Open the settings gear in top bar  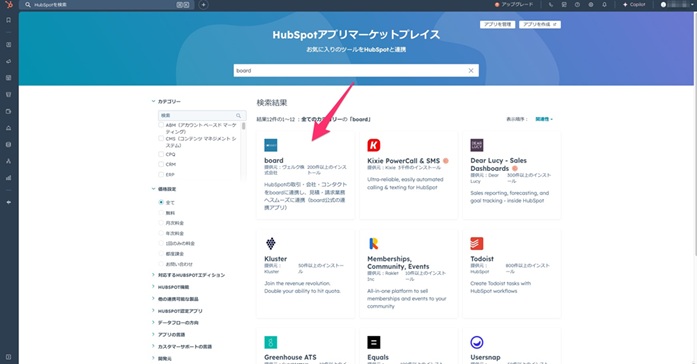click(x=591, y=4)
